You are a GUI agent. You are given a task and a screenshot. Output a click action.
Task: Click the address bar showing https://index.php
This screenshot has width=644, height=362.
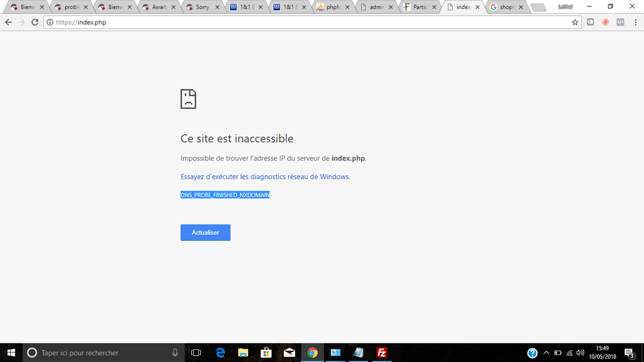click(x=312, y=22)
